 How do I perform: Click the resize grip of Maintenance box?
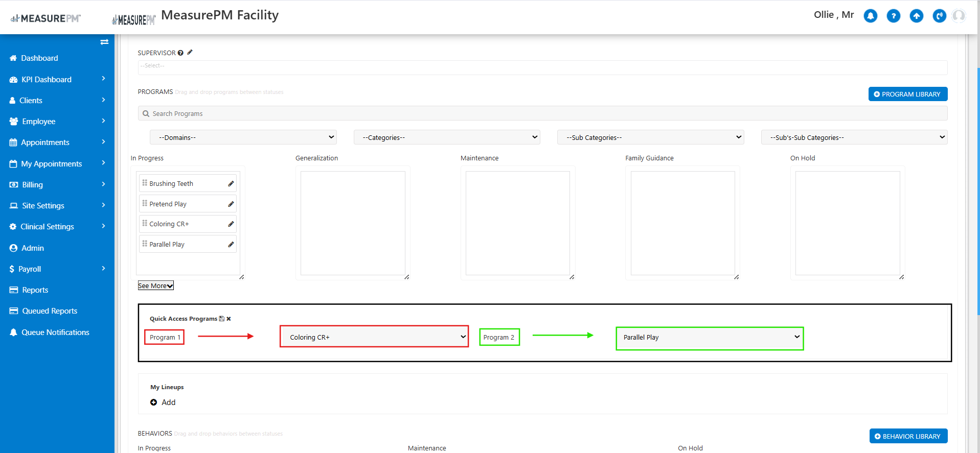(572, 277)
